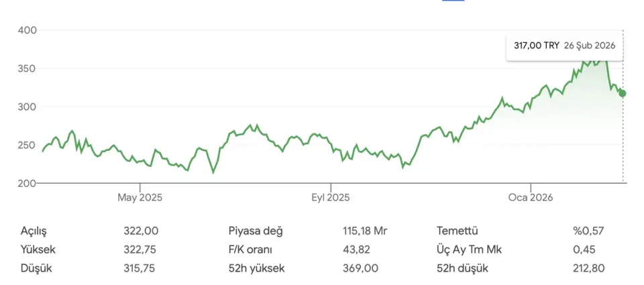Click the Üç Ay Tm Mk label
The width and height of the screenshot is (644, 285).
(x=469, y=249)
